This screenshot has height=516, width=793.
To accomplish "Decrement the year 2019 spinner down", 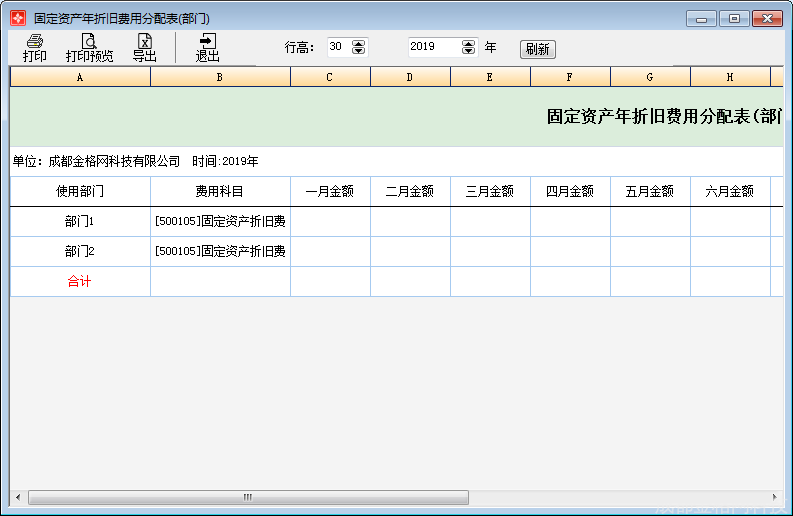I will coord(469,51).
